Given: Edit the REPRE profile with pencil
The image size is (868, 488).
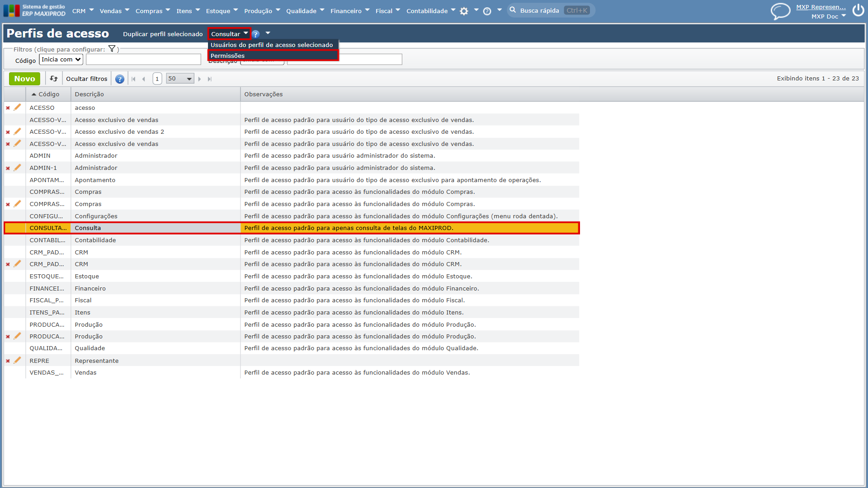Looking at the screenshot, I should coord(17,361).
